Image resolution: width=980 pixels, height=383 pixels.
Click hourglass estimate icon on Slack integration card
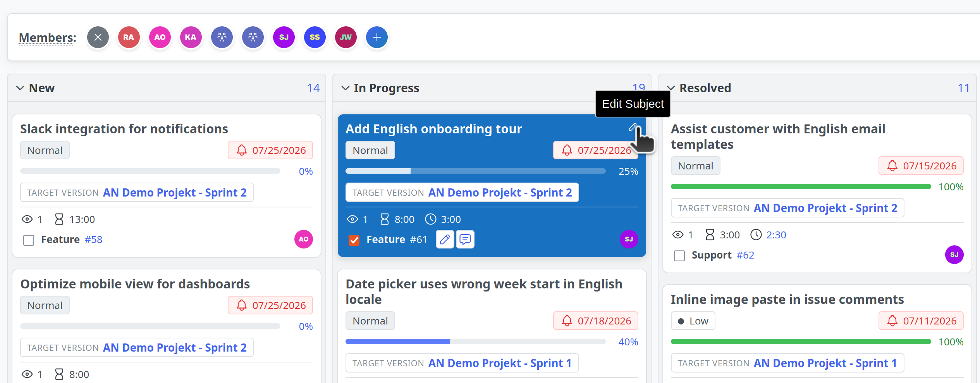[x=59, y=219]
